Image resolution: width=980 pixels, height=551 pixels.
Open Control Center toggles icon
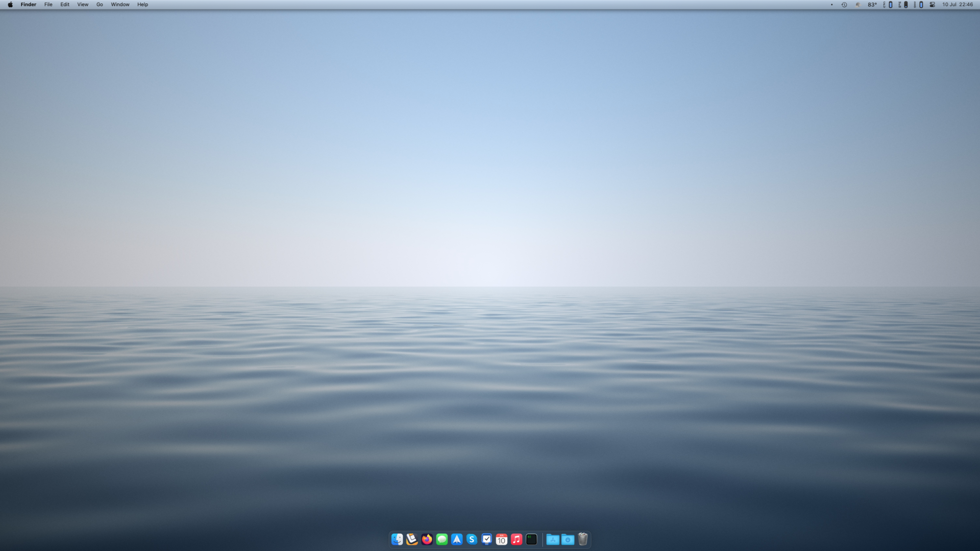tap(932, 4)
